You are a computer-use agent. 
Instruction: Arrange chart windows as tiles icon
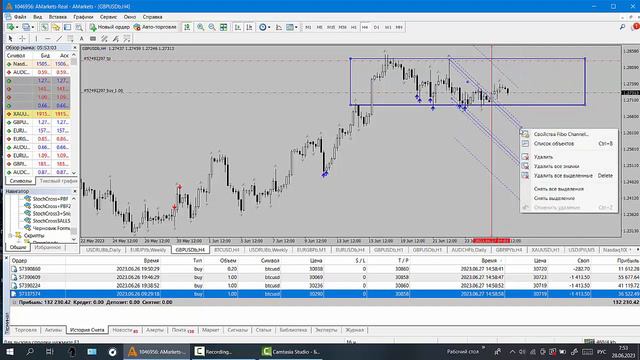pyautogui.click(x=223, y=27)
